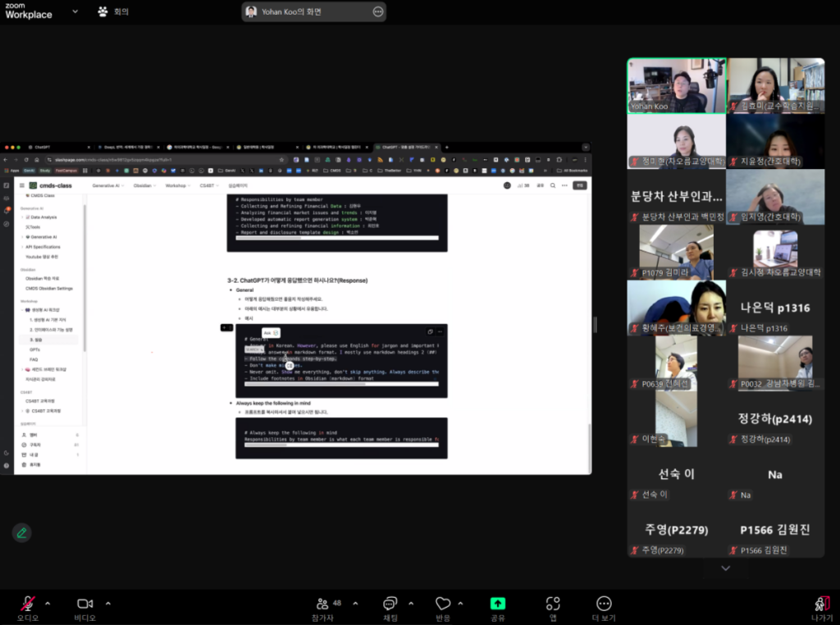Turn on camera with 비디오 button
The image size is (840, 625).
pyautogui.click(x=84, y=604)
